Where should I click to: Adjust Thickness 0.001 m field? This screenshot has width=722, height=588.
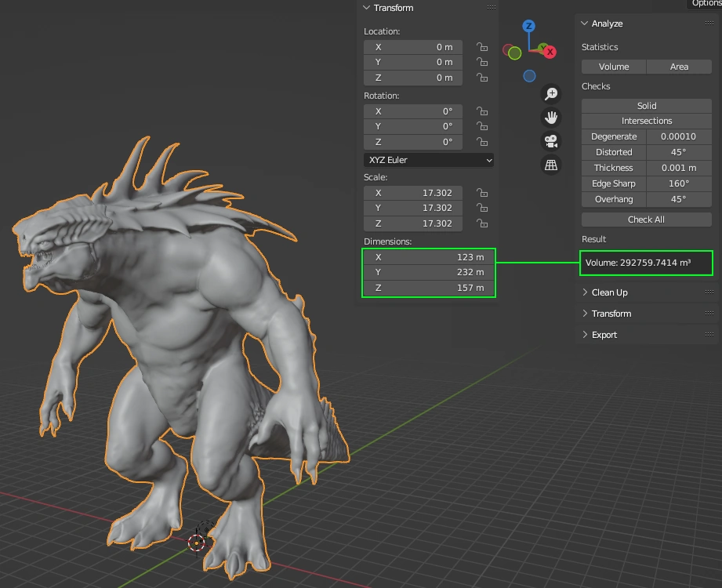click(679, 168)
